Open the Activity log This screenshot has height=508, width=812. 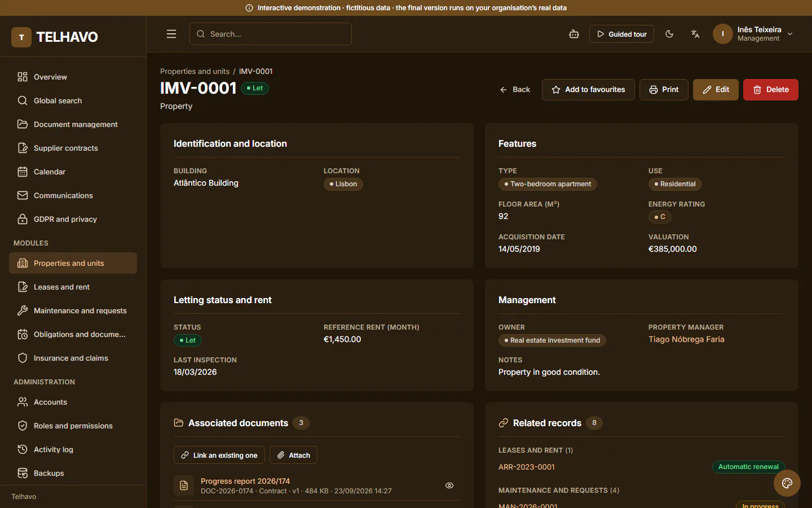click(x=73, y=449)
